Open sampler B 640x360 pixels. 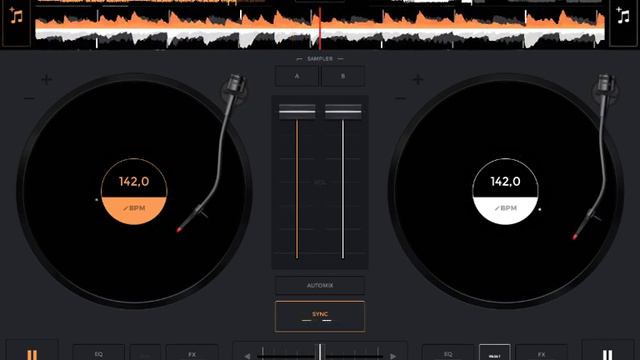[x=343, y=76]
